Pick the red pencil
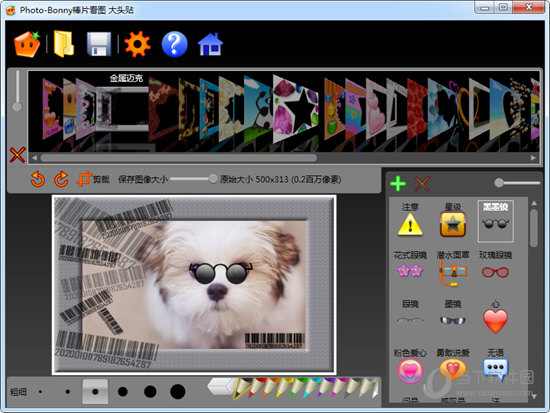The width and height of the screenshot is (550, 413). 256,388
